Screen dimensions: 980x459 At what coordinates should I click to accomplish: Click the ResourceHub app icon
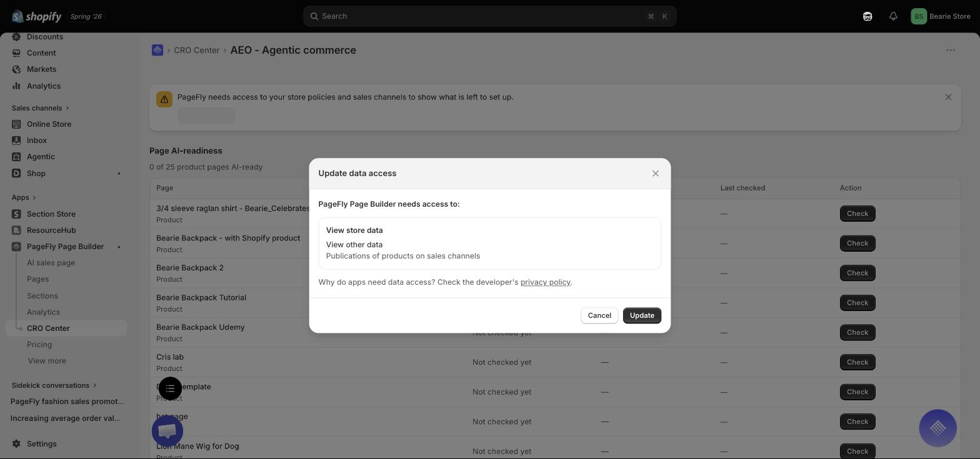point(16,230)
